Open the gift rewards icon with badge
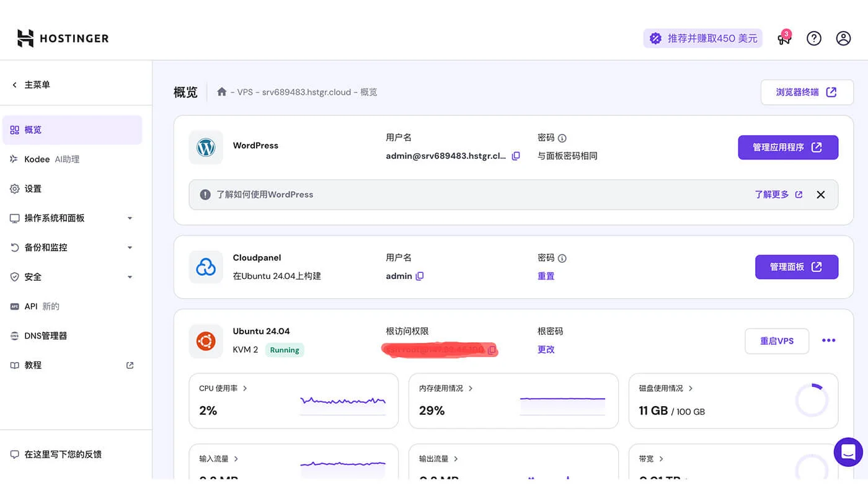This screenshot has width=868, height=496. tap(784, 38)
